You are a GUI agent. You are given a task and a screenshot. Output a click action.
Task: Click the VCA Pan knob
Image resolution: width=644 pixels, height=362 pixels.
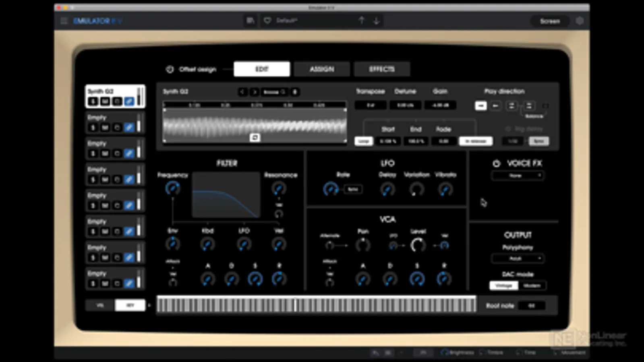[x=363, y=245]
